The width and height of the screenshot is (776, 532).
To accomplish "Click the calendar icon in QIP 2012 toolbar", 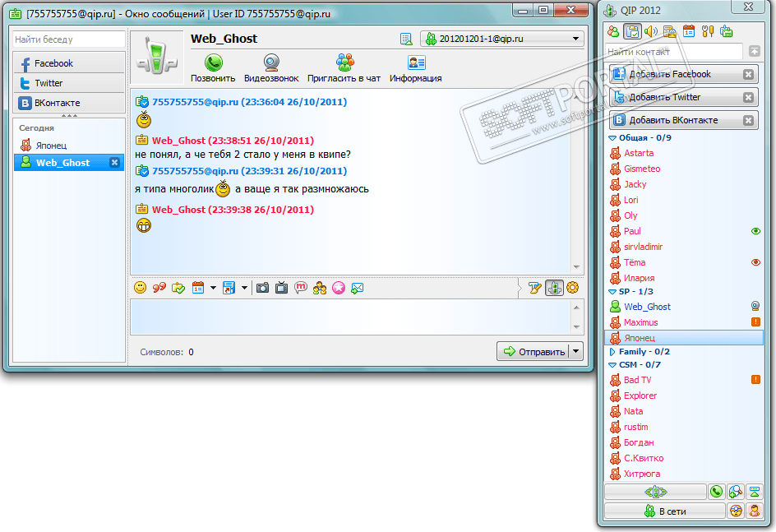I will click(x=688, y=32).
